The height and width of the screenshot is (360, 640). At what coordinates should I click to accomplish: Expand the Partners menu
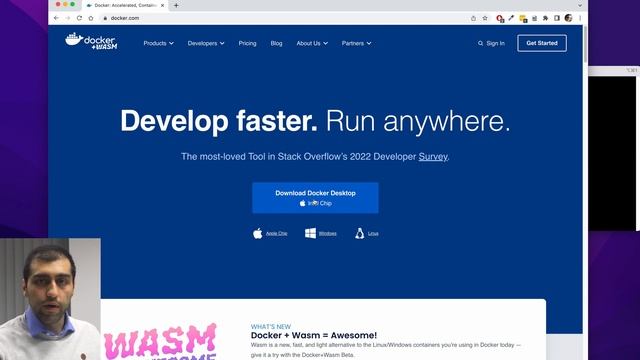pyautogui.click(x=356, y=43)
